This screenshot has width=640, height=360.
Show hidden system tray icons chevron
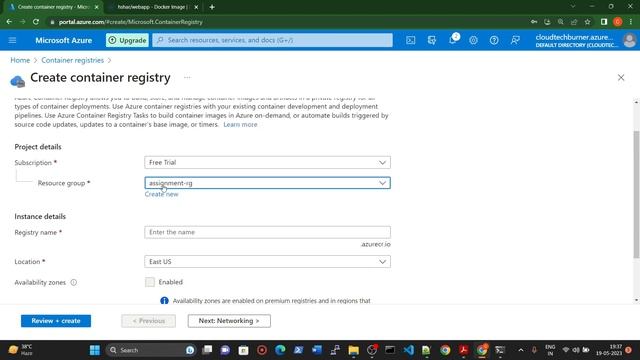point(521,350)
